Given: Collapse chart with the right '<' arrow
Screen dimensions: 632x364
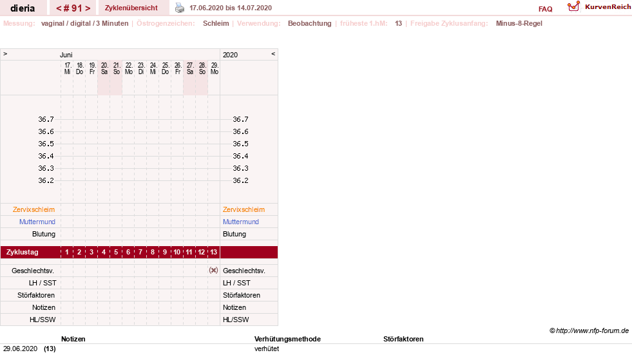Looking at the screenshot, I should coord(273,53).
